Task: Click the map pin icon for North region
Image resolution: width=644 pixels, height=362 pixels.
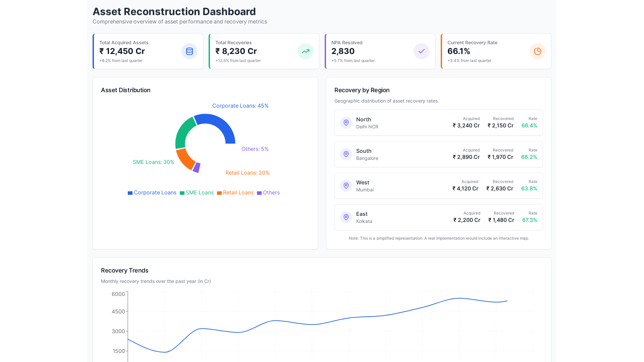Action: [346, 123]
